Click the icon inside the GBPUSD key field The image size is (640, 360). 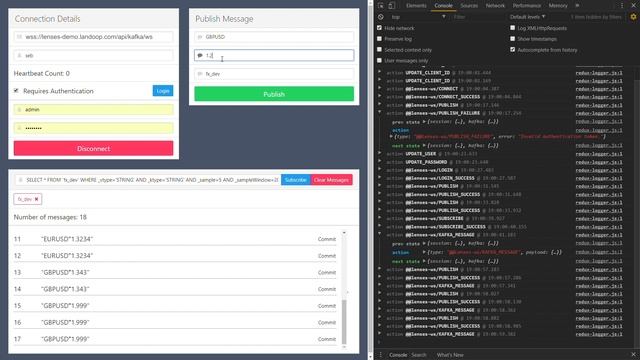[x=200, y=37]
